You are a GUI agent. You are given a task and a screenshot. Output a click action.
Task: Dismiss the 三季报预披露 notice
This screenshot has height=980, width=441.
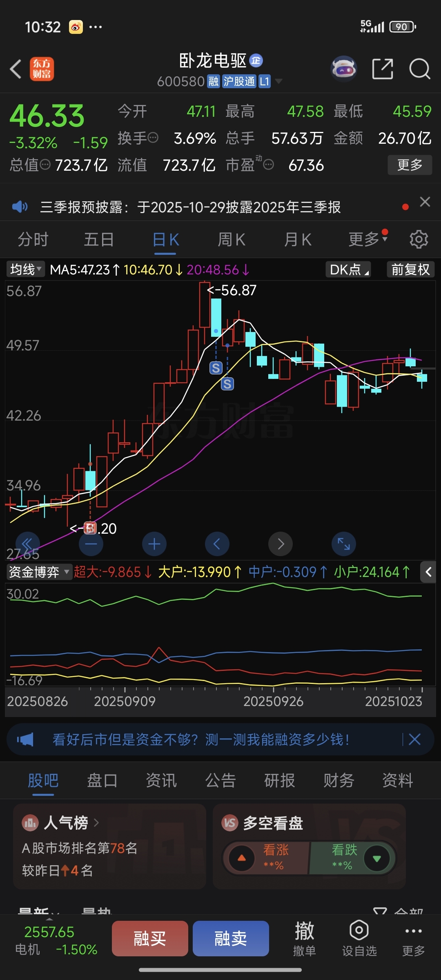click(x=425, y=202)
